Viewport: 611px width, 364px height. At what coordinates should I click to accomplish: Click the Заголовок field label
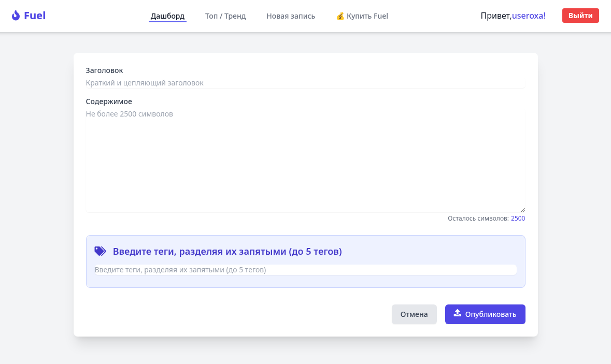point(104,70)
